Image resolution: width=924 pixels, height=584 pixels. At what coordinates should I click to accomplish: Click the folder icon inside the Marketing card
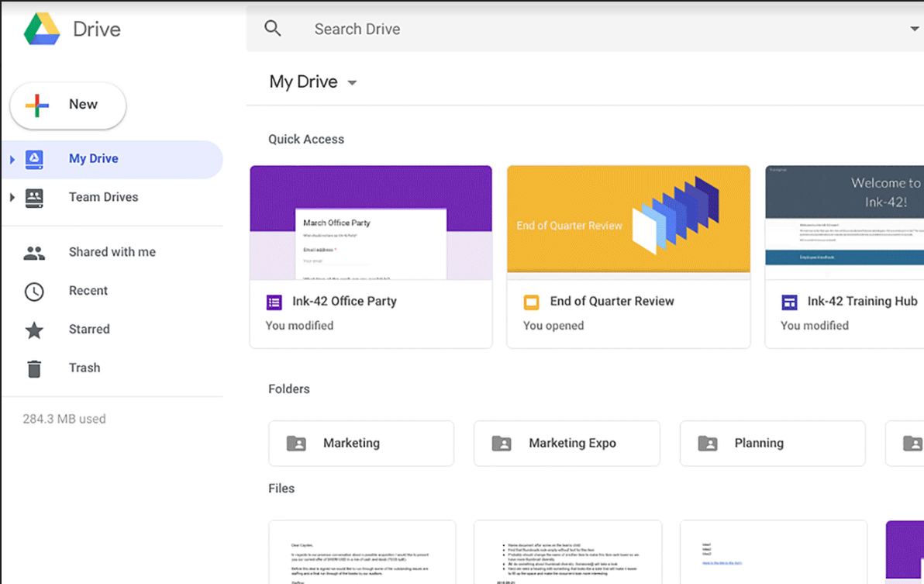(295, 443)
